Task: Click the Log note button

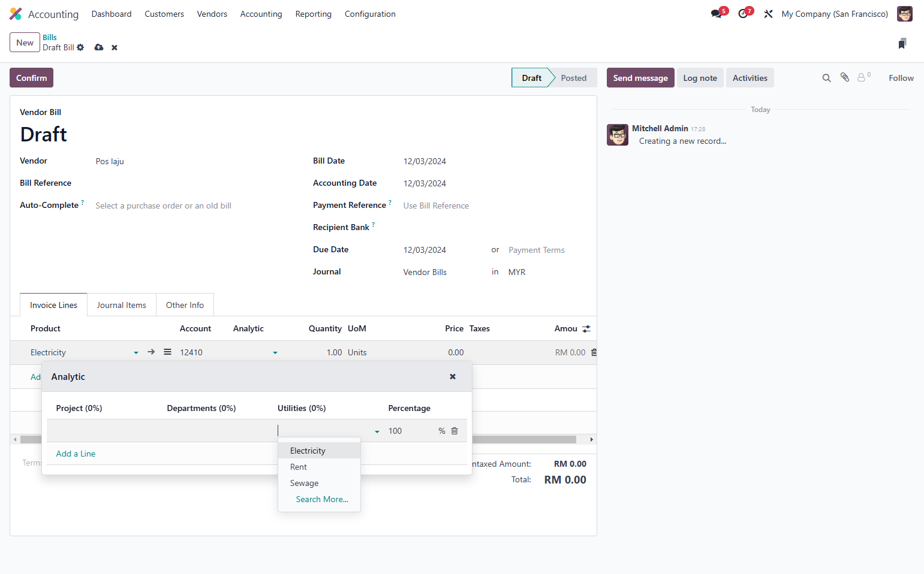Action: coord(700,78)
